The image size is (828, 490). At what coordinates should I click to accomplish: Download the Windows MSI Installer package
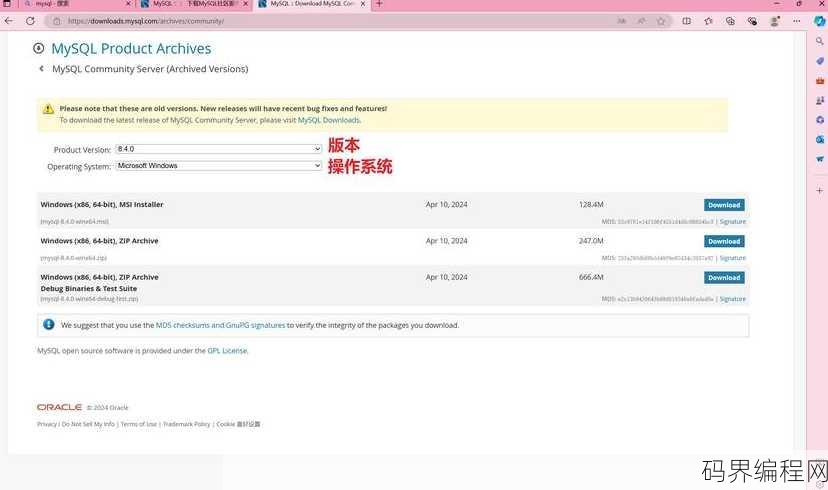coord(724,205)
